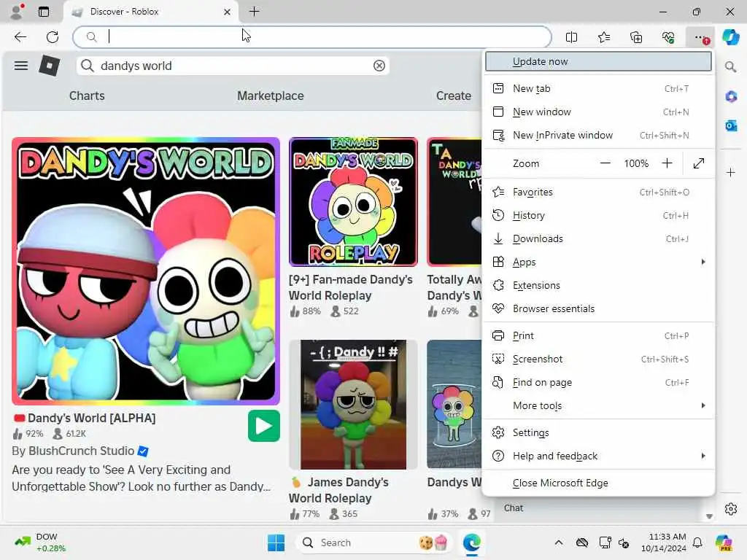Open the Dandy's World [ALPHA] thumbnail
Image resolution: width=747 pixels, height=560 pixels.
point(146,271)
